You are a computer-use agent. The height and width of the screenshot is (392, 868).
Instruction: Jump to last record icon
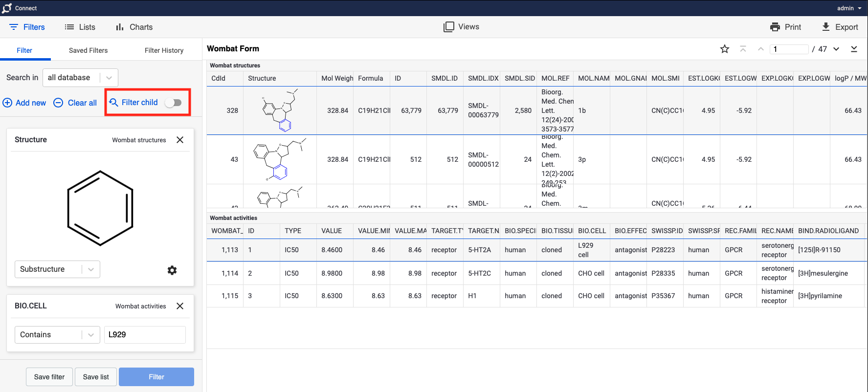854,49
